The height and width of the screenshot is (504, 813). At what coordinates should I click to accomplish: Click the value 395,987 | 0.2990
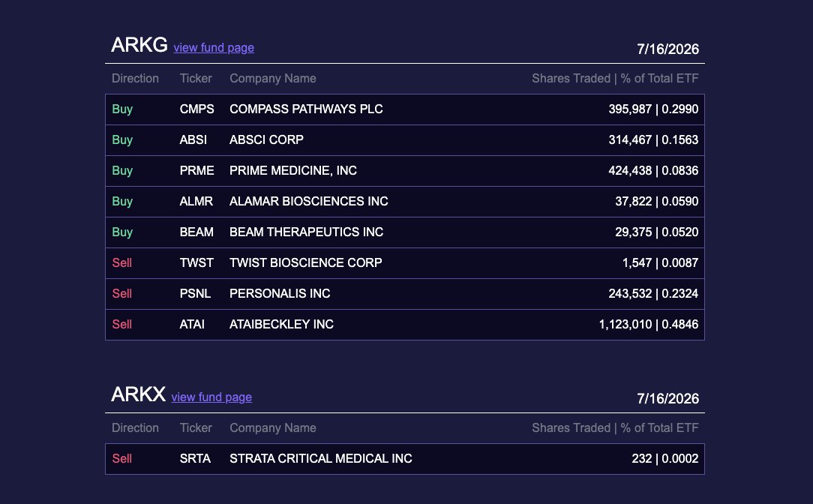pyautogui.click(x=653, y=109)
